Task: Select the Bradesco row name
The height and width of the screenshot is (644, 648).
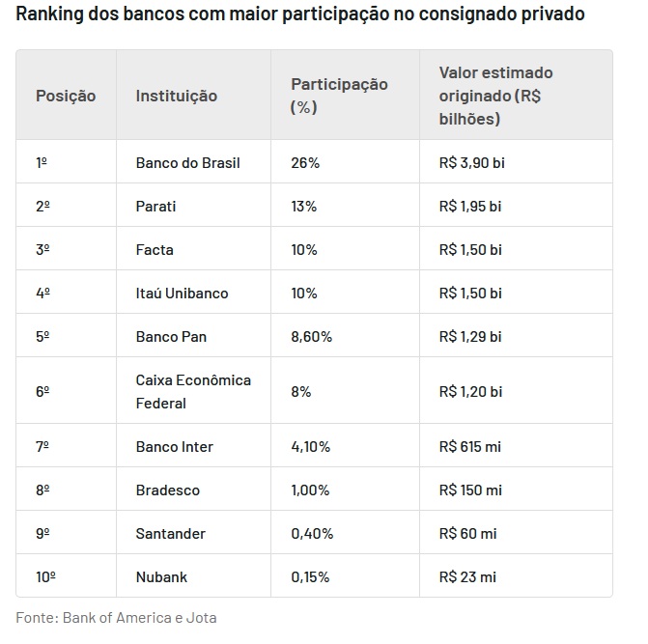Action: tap(168, 490)
